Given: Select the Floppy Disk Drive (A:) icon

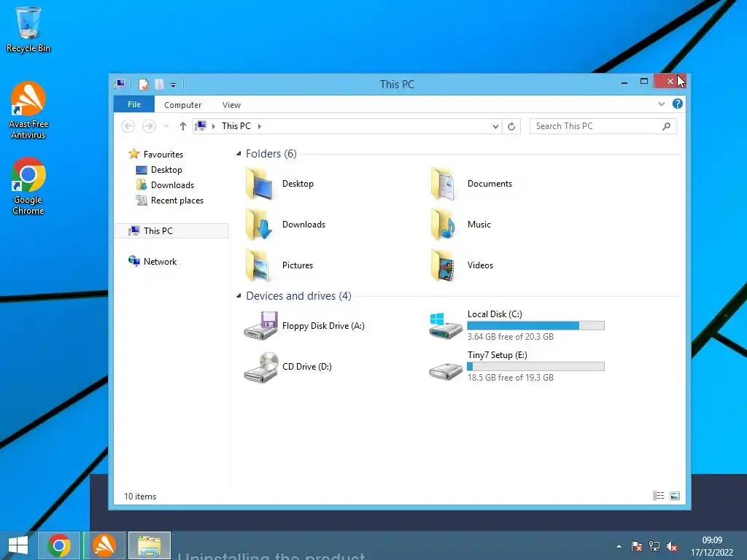Looking at the screenshot, I should point(260,326).
